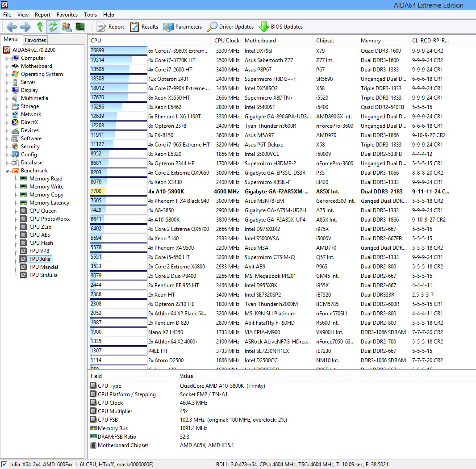Select the Software icon in tree
This screenshot has height=469, width=476.
click(x=15, y=138)
